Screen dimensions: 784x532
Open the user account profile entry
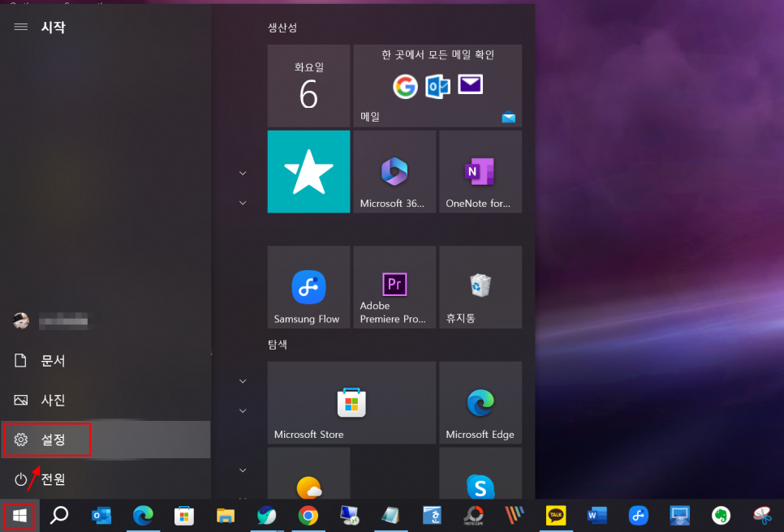coord(106,320)
